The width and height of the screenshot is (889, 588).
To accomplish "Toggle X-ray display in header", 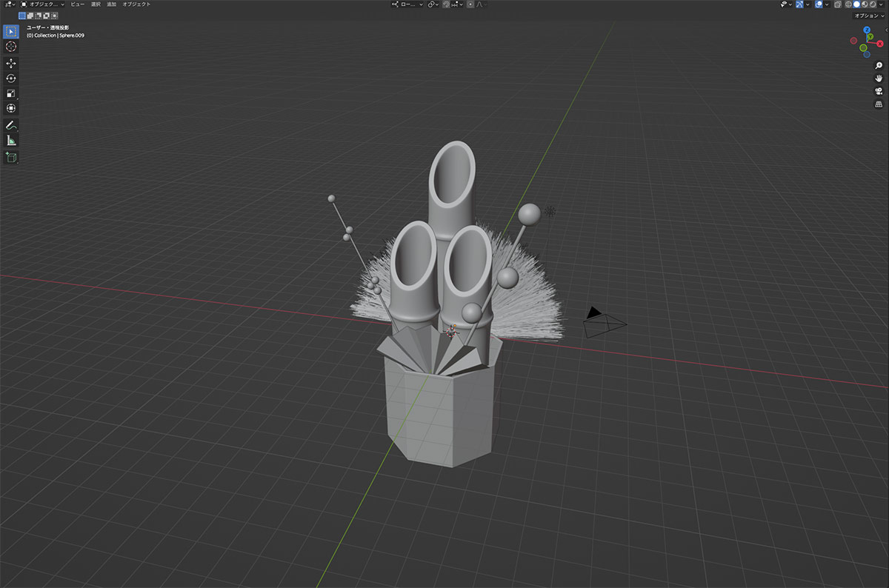I will click(x=839, y=4).
